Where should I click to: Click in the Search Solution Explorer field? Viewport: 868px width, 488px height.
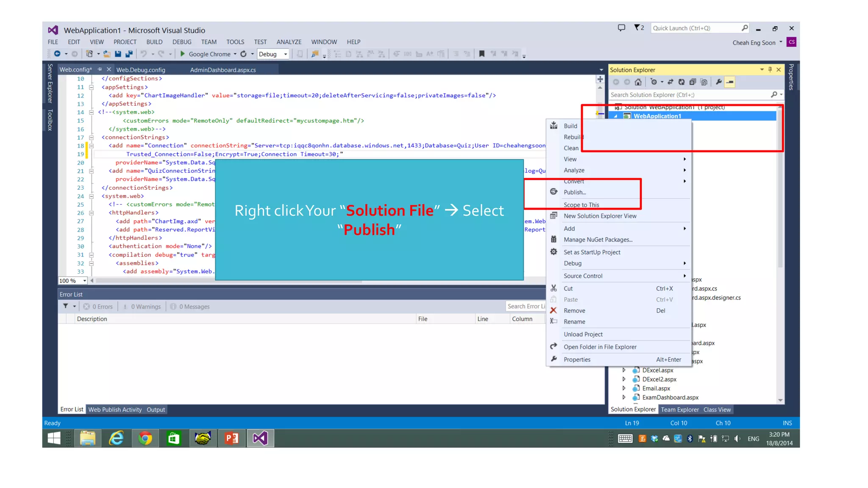click(690, 95)
